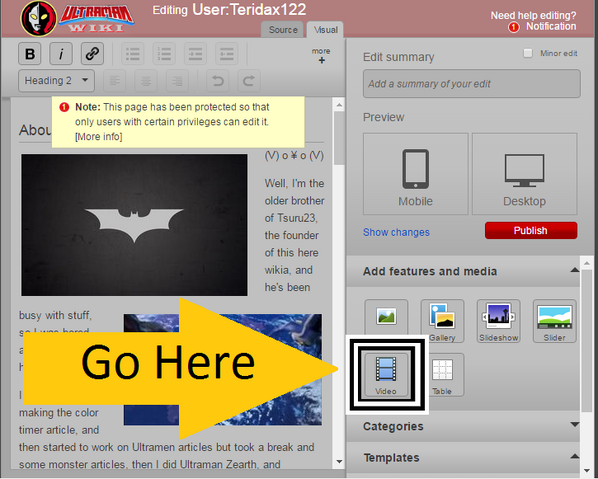Center align text

[146, 81]
